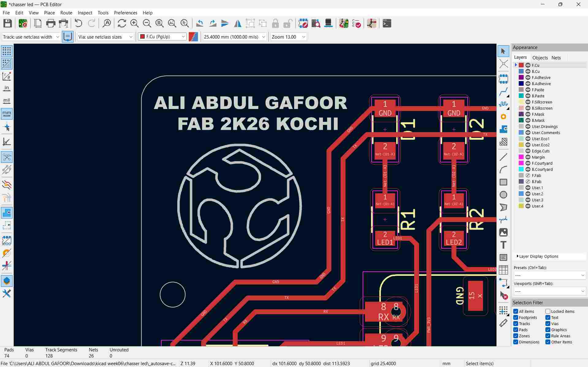Click the Zoom out icon
The width and height of the screenshot is (588, 367).
click(147, 23)
